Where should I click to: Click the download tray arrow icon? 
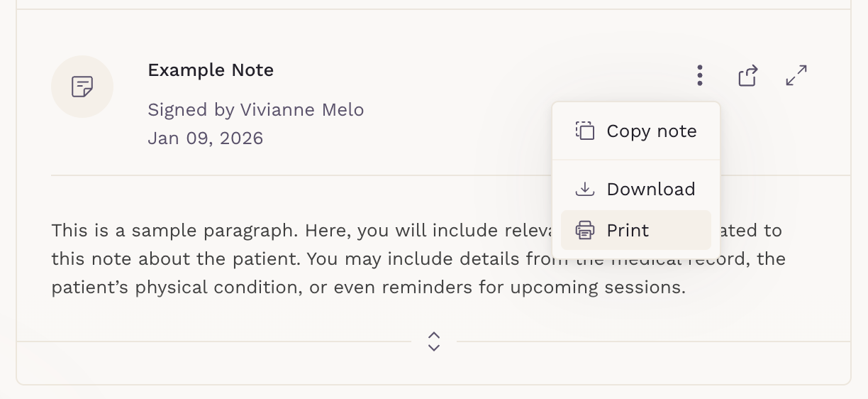(585, 189)
